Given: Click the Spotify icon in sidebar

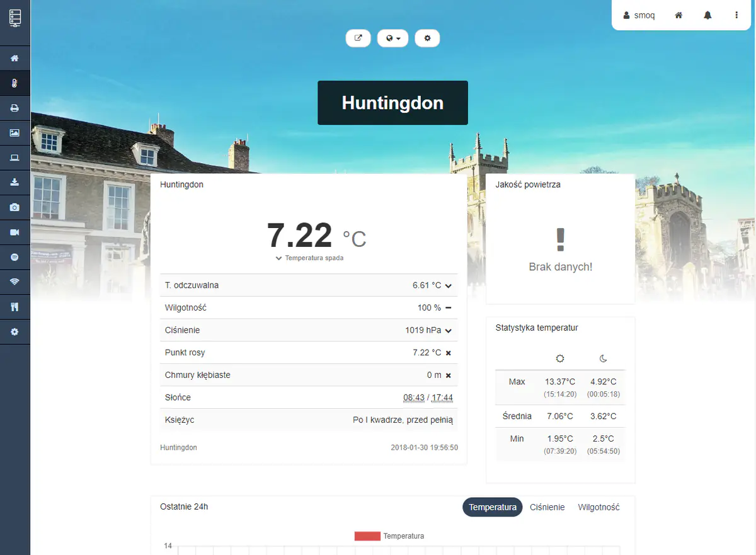Looking at the screenshot, I should point(14,257).
